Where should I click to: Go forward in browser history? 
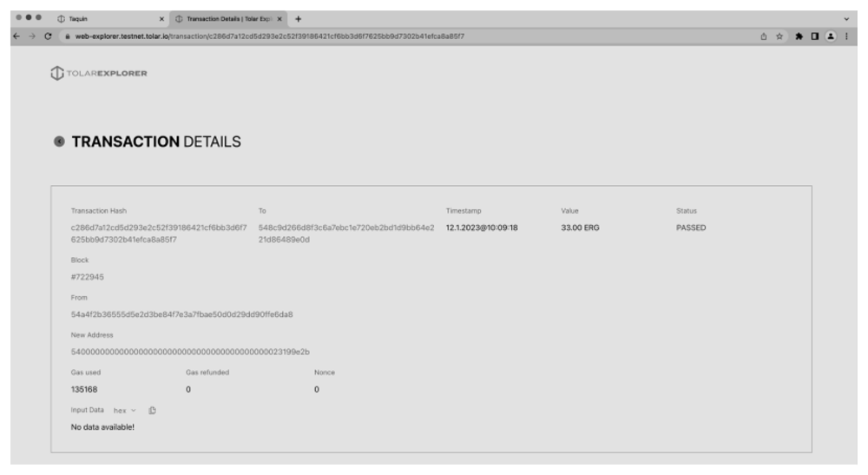pos(32,36)
